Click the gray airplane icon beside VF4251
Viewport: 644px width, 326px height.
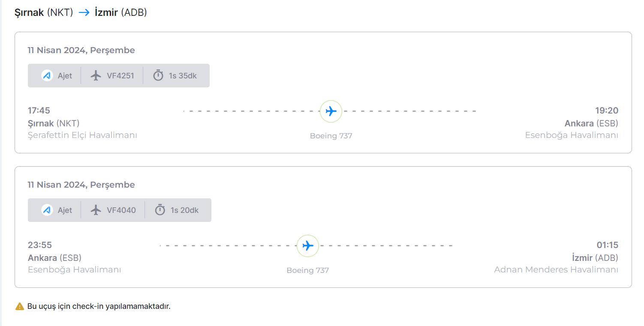[96, 76]
